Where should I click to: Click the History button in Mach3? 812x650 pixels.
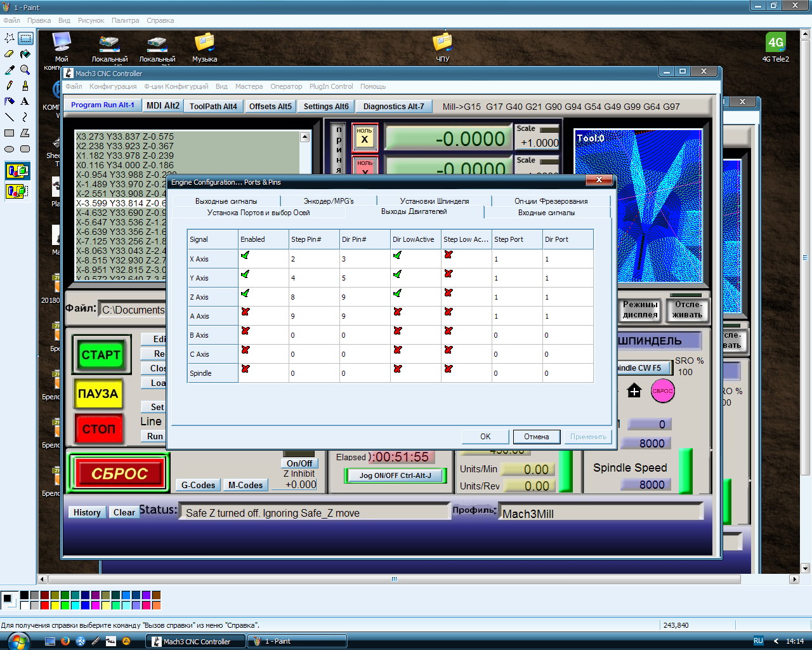(87, 512)
